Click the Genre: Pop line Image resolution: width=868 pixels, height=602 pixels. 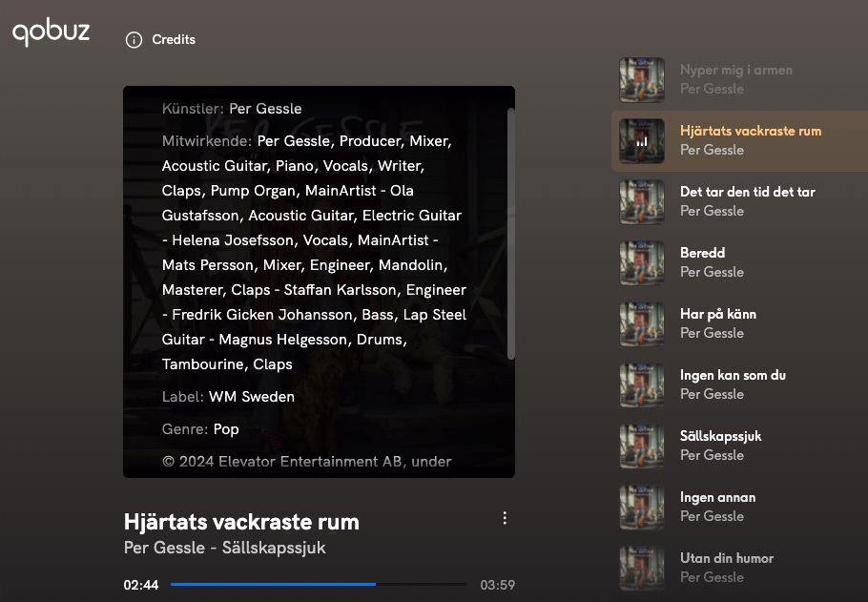(200, 429)
